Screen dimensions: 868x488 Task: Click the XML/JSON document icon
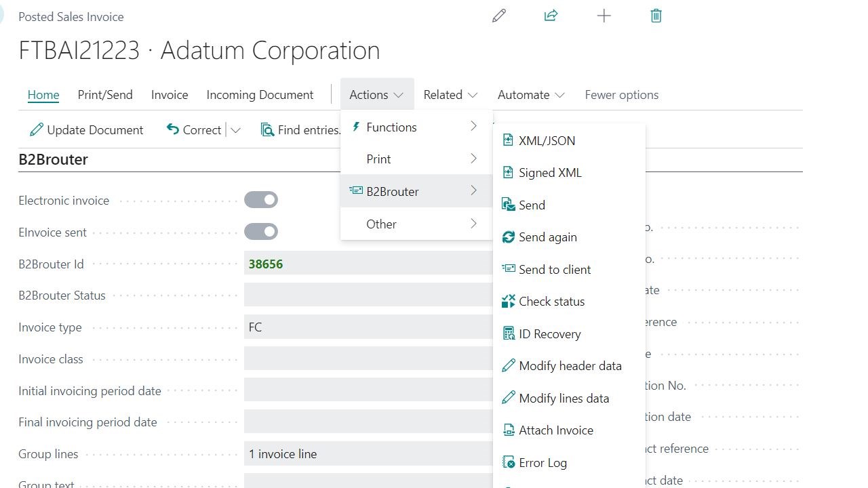[x=508, y=140]
